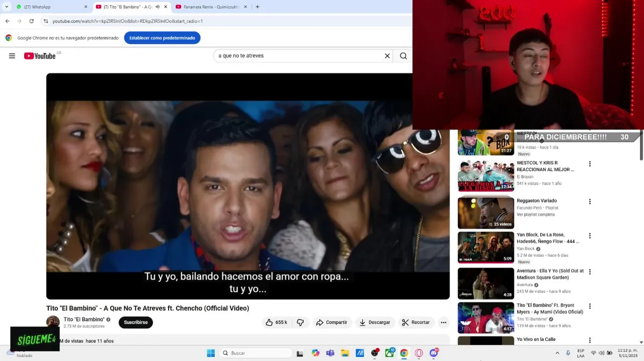Open the YouTube hamburger guide menu
644x361 pixels.
point(12,56)
